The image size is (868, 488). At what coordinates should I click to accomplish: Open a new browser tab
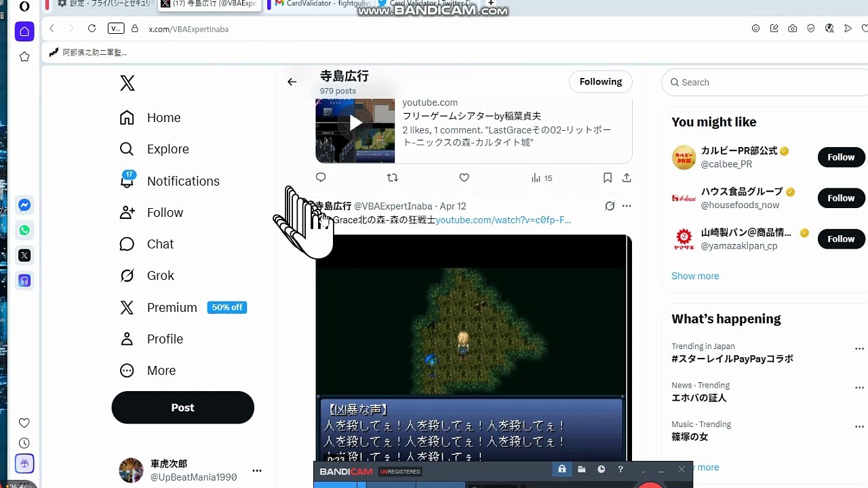click(492, 3)
